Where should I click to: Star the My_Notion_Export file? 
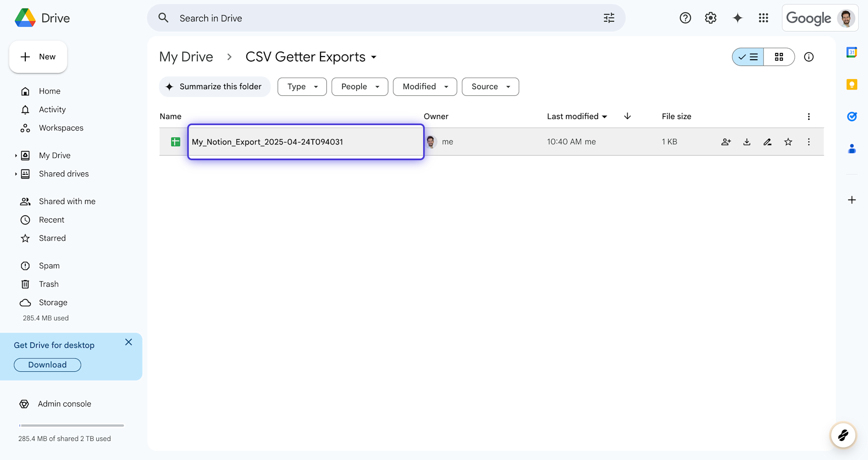[788, 142]
